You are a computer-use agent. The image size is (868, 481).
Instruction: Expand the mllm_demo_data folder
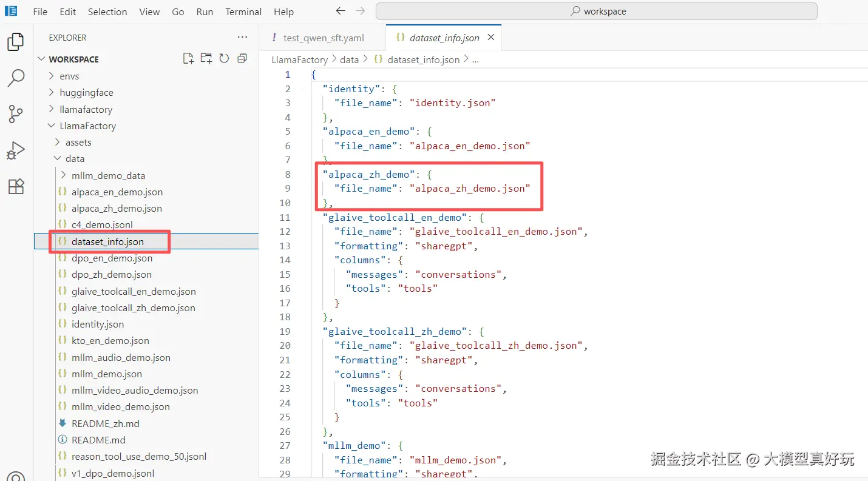click(108, 175)
